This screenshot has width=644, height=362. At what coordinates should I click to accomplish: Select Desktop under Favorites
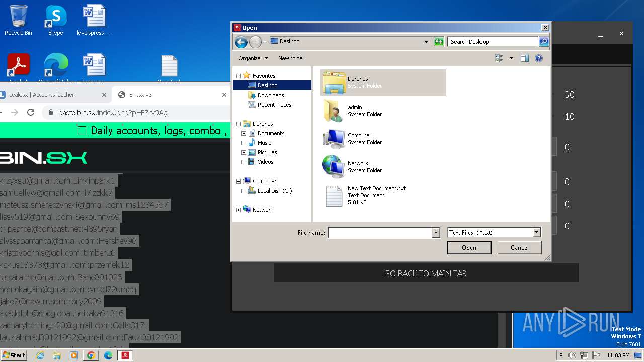point(267,85)
